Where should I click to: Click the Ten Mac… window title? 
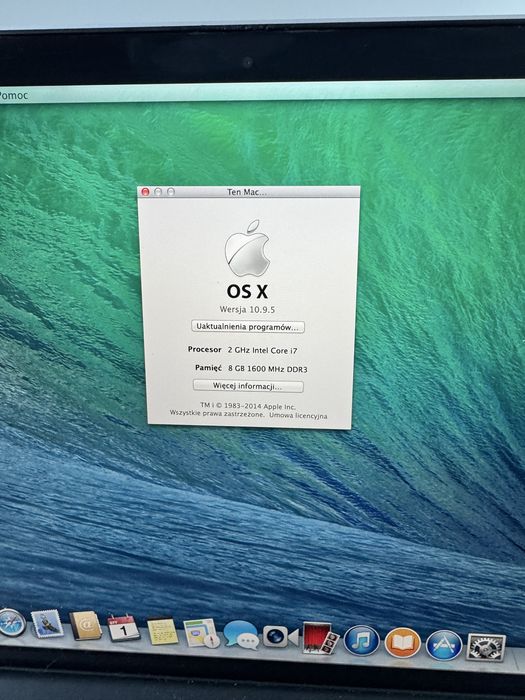click(x=247, y=192)
